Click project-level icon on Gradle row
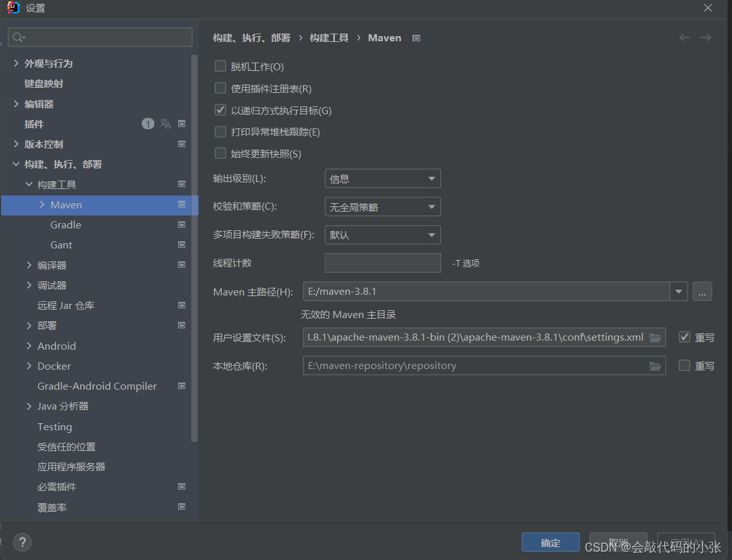Viewport: 732px width, 560px height. click(x=181, y=225)
